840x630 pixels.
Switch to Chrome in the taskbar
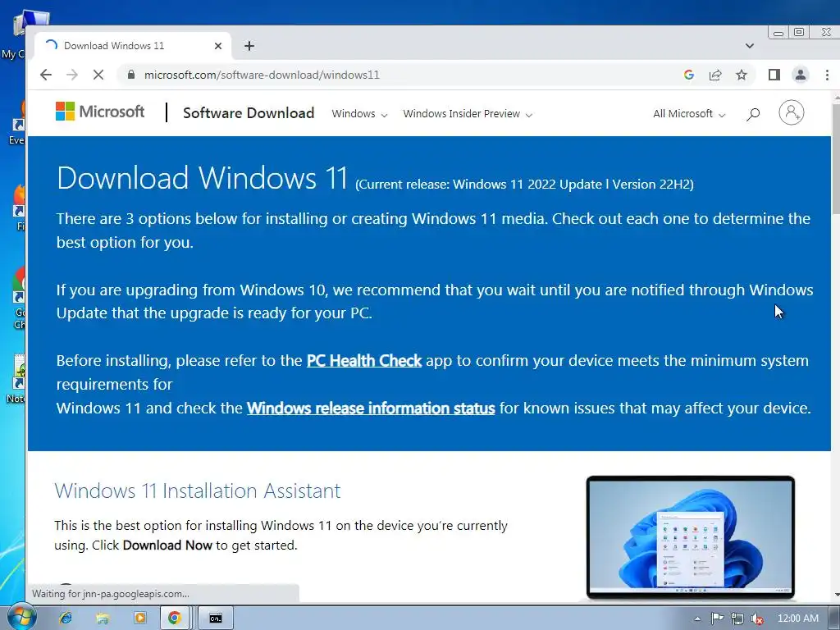(175, 618)
